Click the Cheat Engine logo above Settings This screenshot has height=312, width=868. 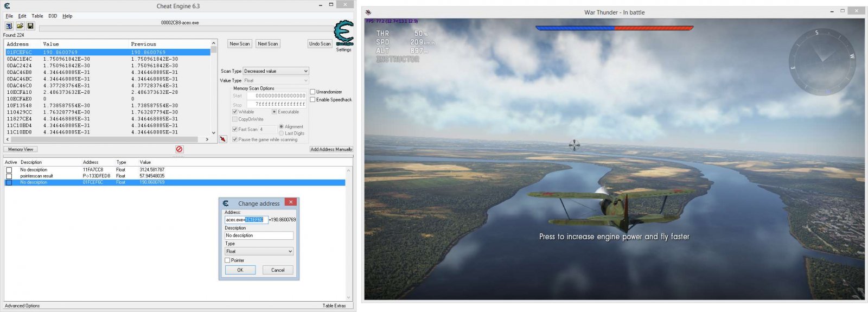(x=343, y=33)
